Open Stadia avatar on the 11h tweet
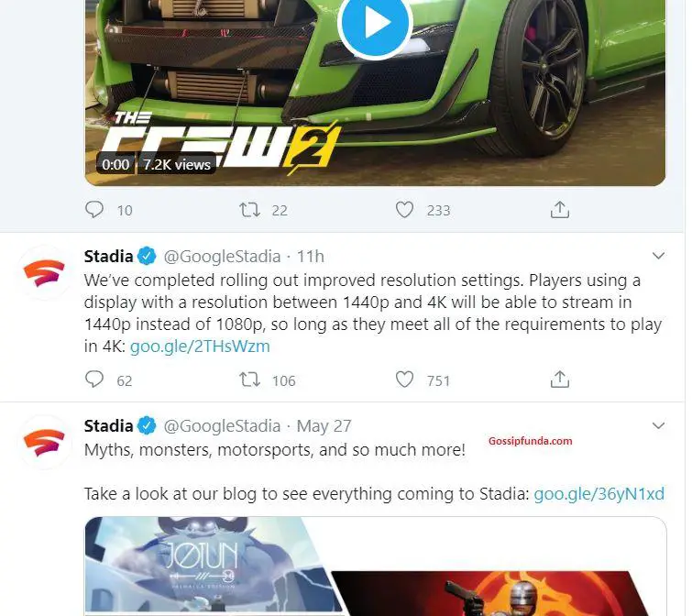 tap(44, 272)
